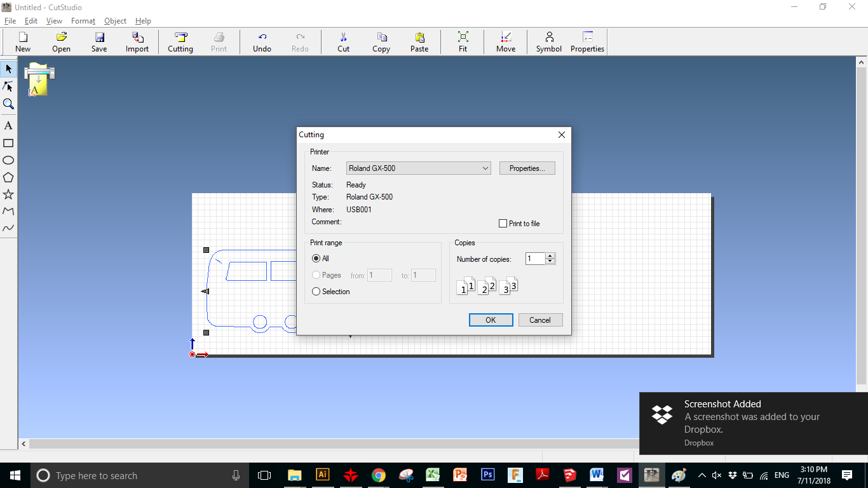This screenshot has height=488, width=868.
Task: Select the arrow selection tool
Action: pyautogui.click(x=8, y=69)
